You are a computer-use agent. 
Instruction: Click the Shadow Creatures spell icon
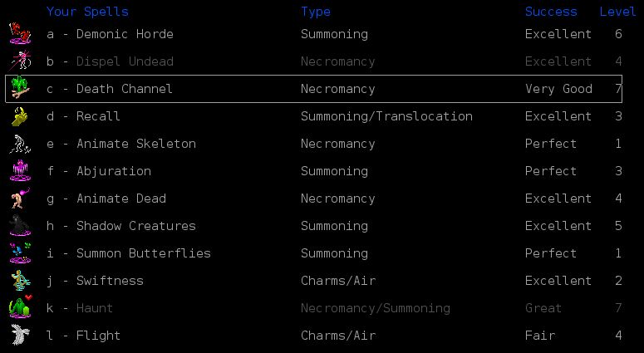click(18, 226)
